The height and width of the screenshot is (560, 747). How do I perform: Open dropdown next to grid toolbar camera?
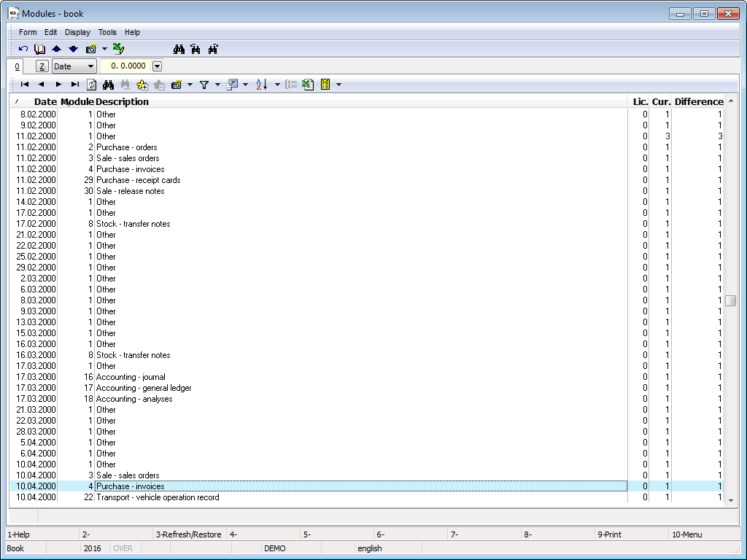(x=190, y=85)
